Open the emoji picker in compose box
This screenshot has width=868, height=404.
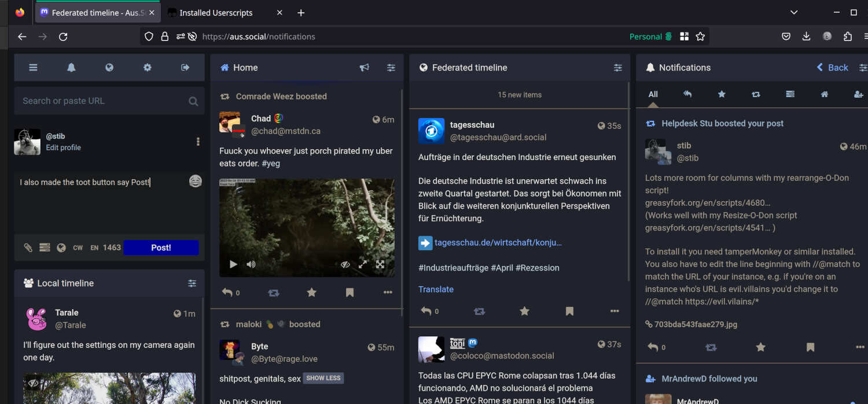click(x=196, y=181)
